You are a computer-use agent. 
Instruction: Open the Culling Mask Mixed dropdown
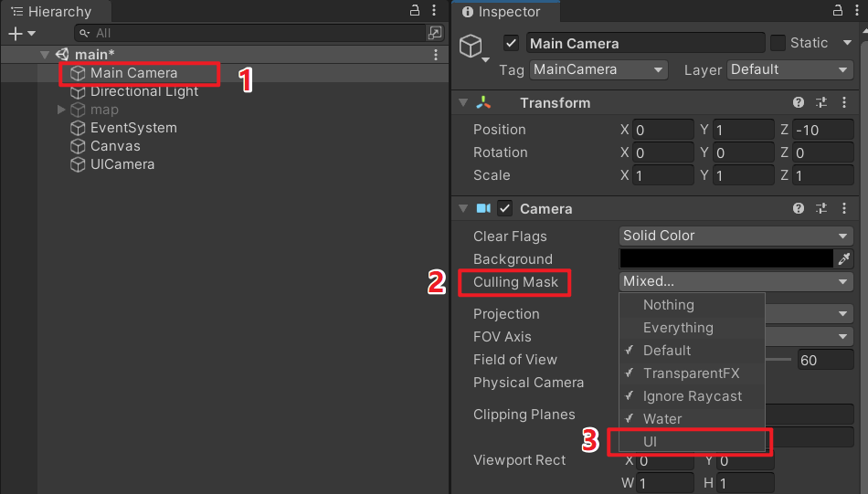[x=736, y=281]
